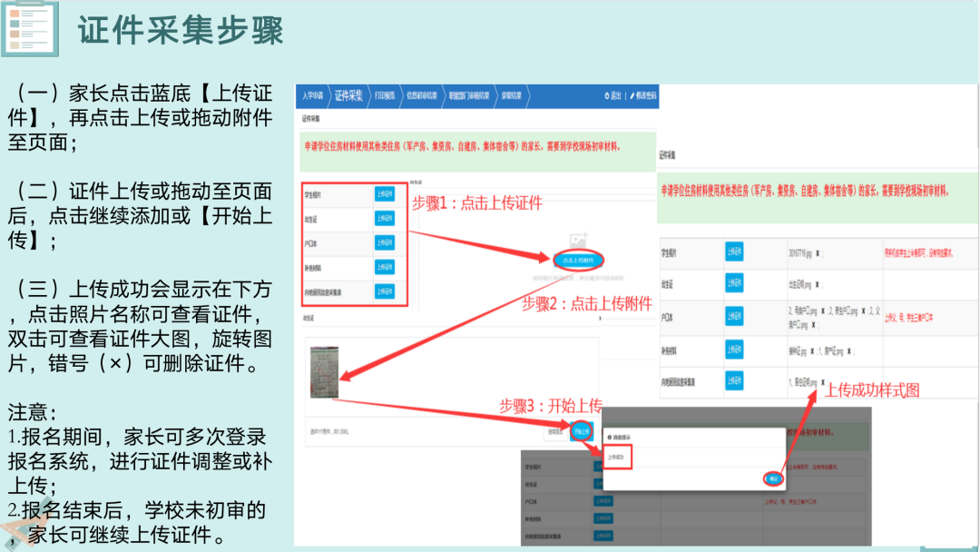Click the 上传成功 message in the dialog
Viewport: 980px width, 552px height.
click(616, 457)
